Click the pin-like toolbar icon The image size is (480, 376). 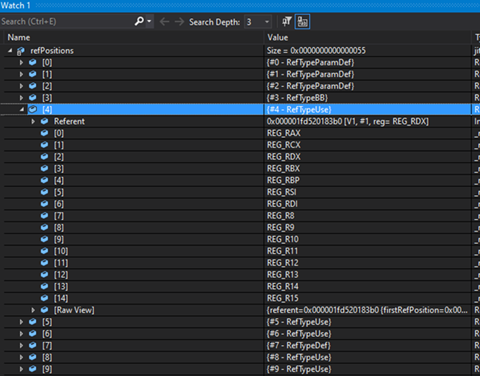(x=287, y=22)
